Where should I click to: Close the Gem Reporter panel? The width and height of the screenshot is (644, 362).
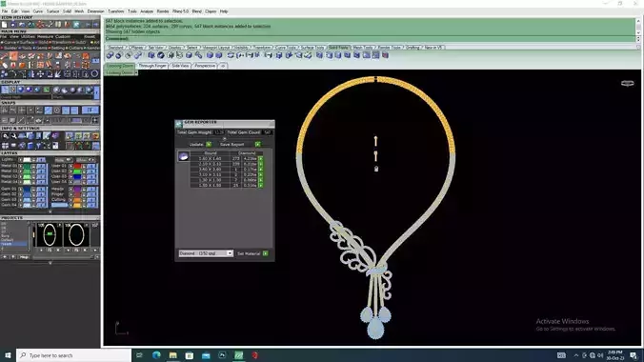pos(272,123)
